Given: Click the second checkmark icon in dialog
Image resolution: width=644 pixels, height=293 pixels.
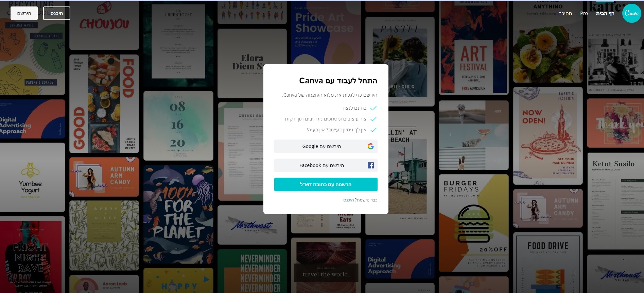Looking at the screenshot, I should point(373,119).
